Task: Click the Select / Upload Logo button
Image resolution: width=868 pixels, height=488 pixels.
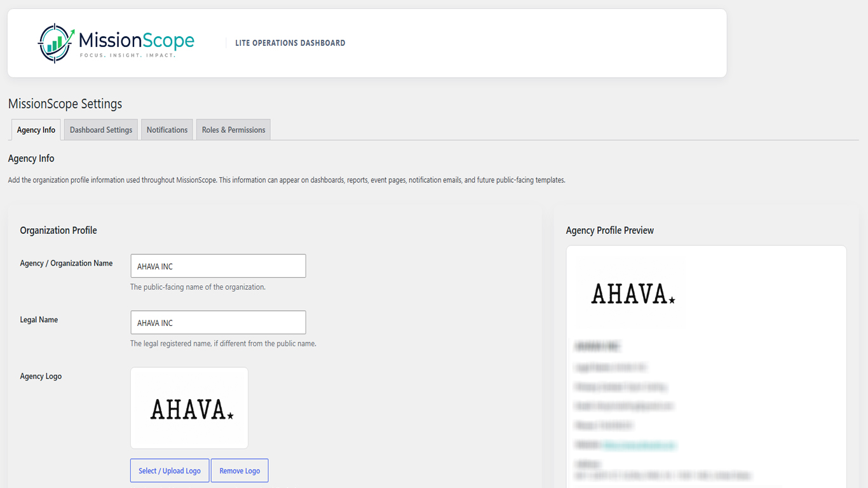Action: pos(170,471)
